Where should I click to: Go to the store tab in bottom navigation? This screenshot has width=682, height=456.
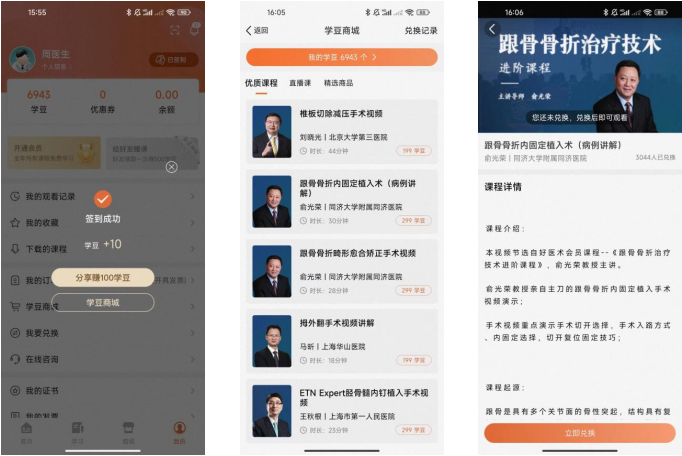128,433
